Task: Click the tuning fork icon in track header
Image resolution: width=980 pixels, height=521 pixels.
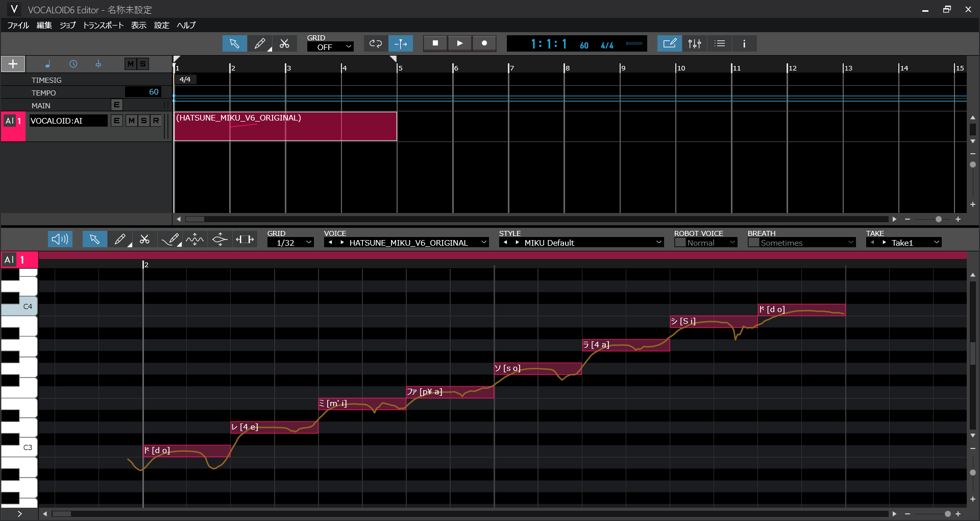Action: click(99, 64)
